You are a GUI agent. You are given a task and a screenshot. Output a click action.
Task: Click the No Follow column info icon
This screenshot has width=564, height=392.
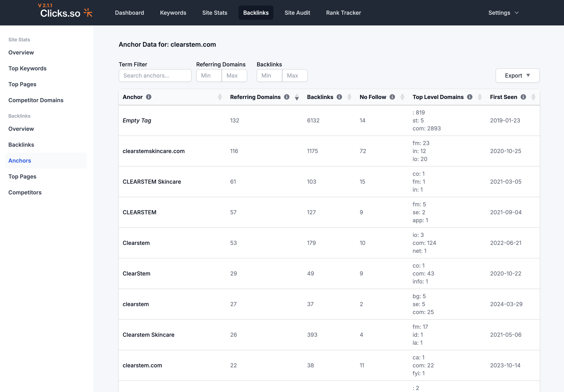pos(392,97)
